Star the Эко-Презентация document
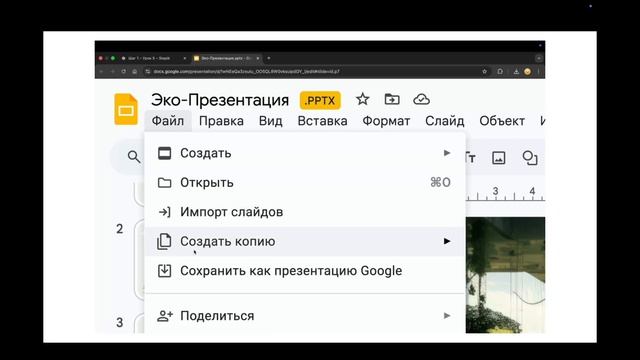 [x=362, y=99]
